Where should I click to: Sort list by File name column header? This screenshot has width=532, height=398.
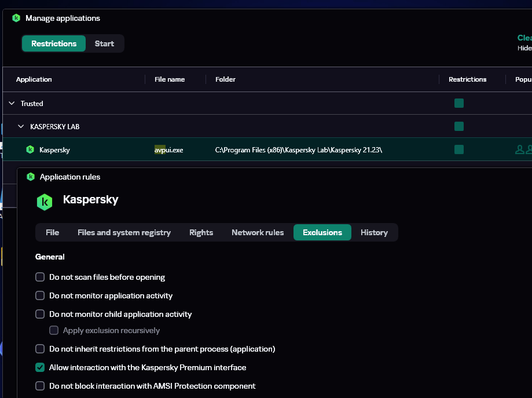tap(170, 79)
